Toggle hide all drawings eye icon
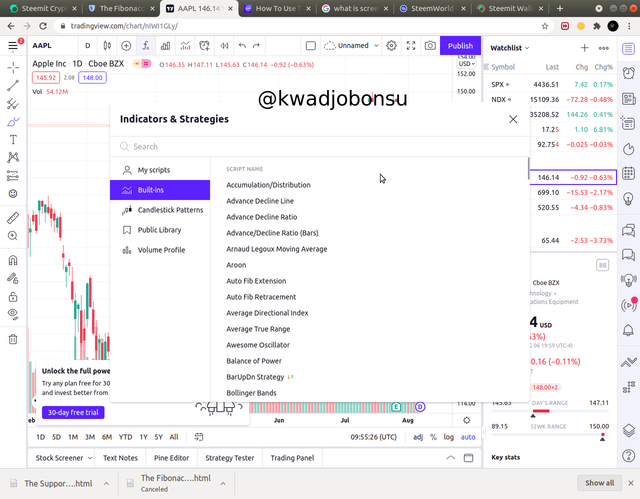Viewport: 640px width, 499px height. coord(13,314)
